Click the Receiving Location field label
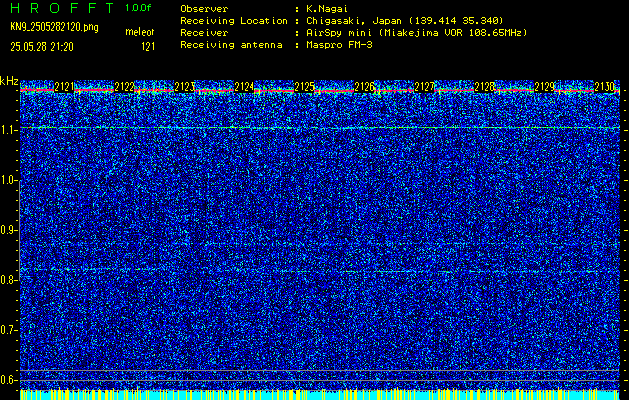The image size is (629, 400). tap(234, 21)
